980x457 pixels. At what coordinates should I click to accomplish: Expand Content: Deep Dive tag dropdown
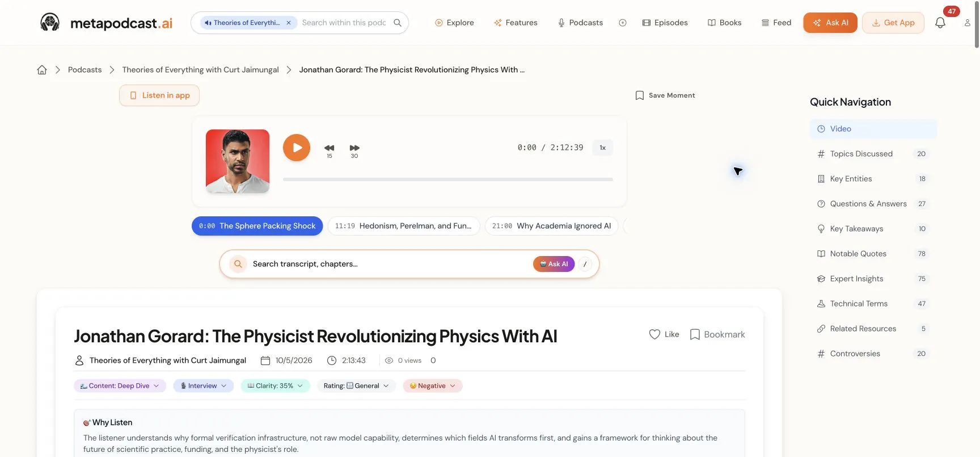point(120,386)
